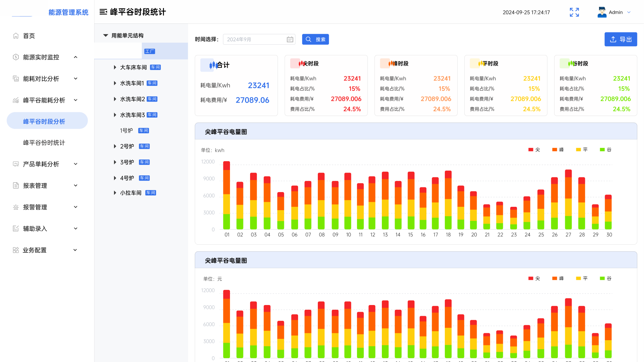
Task: Click the 时间选择 month input field
Action: tap(255, 40)
